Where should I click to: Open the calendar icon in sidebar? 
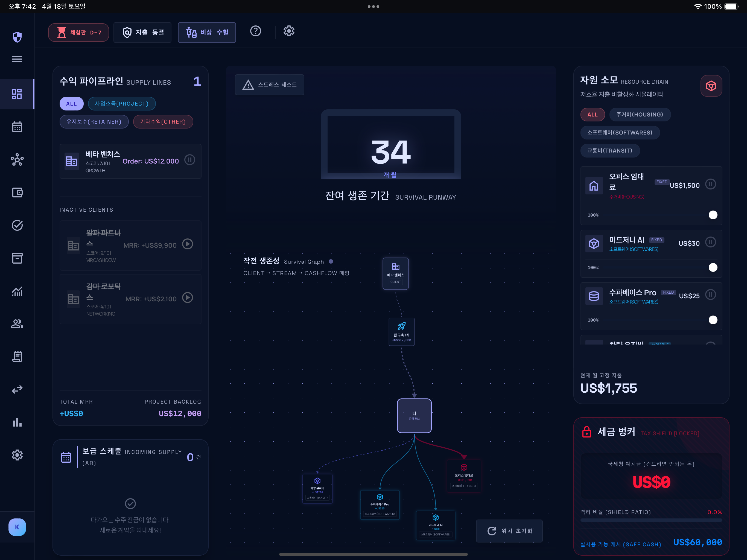[x=17, y=127]
